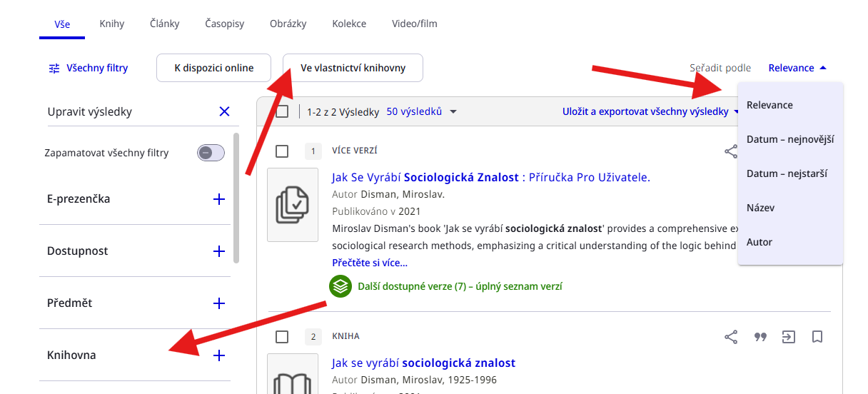Switch to the Vše tab

coord(62,24)
